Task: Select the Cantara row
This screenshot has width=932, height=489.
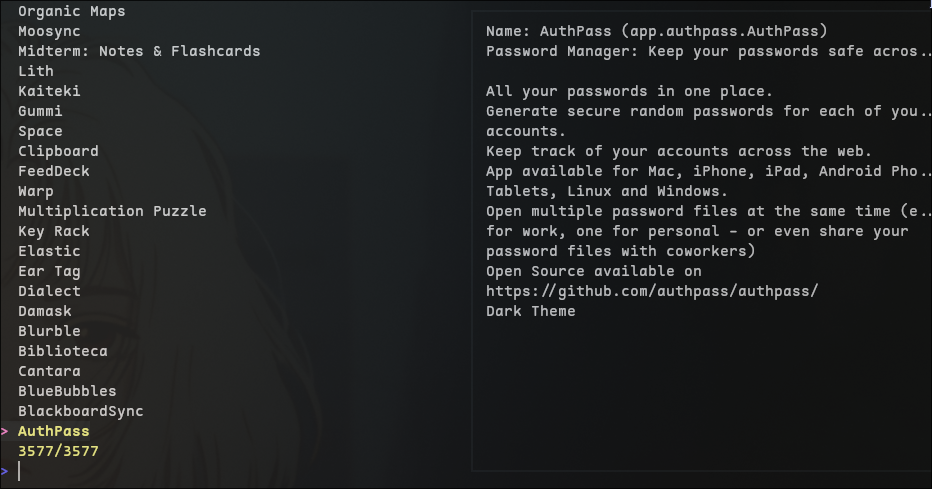Action: tap(49, 371)
